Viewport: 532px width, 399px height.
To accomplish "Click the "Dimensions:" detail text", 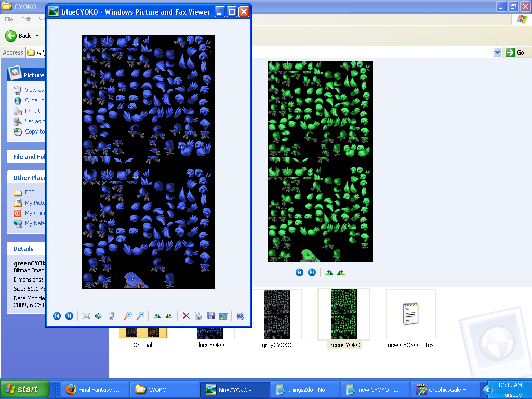I will click(29, 280).
